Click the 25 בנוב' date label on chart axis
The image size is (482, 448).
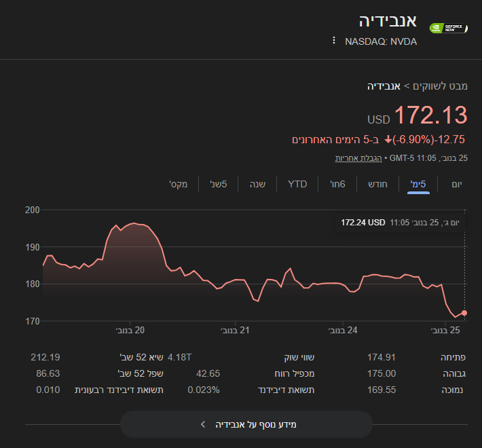(445, 331)
